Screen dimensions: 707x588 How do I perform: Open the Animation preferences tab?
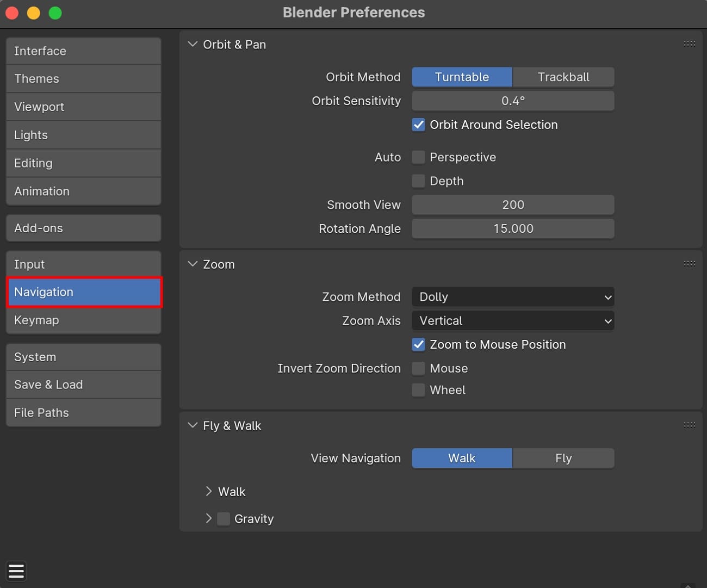(84, 191)
